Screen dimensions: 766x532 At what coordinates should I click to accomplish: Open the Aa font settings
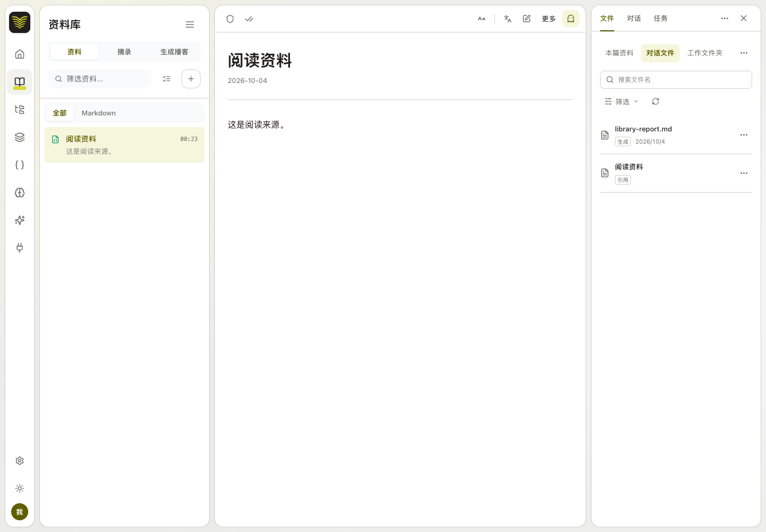point(481,19)
